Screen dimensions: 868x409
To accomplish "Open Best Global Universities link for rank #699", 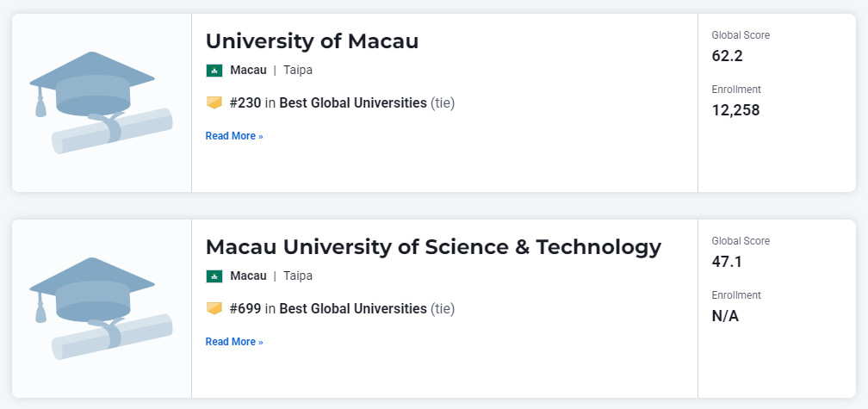I will pos(353,308).
